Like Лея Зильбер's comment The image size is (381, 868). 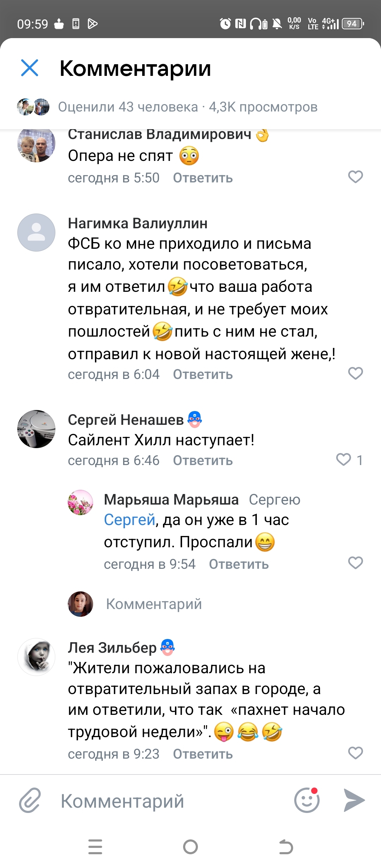coord(355,753)
